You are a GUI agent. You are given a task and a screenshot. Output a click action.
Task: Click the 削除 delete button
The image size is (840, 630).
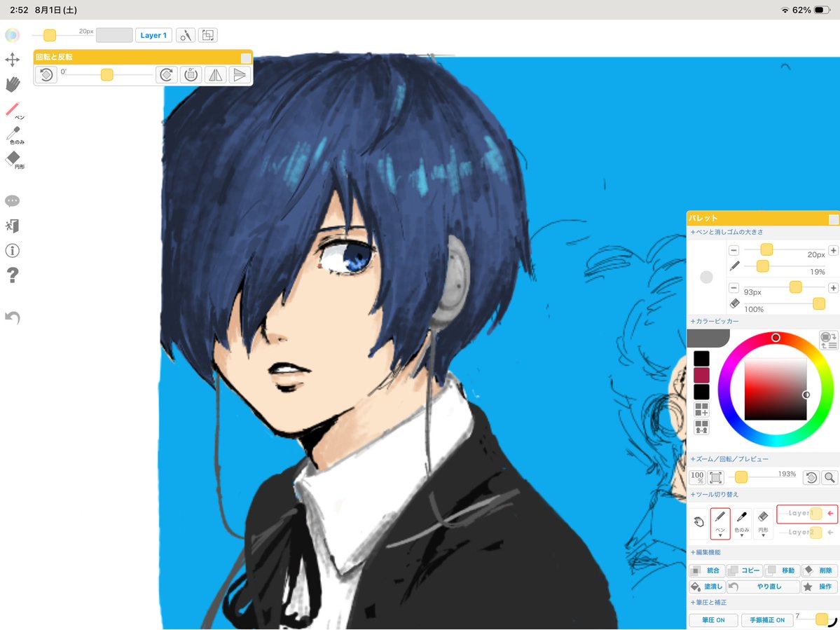point(819,570)
